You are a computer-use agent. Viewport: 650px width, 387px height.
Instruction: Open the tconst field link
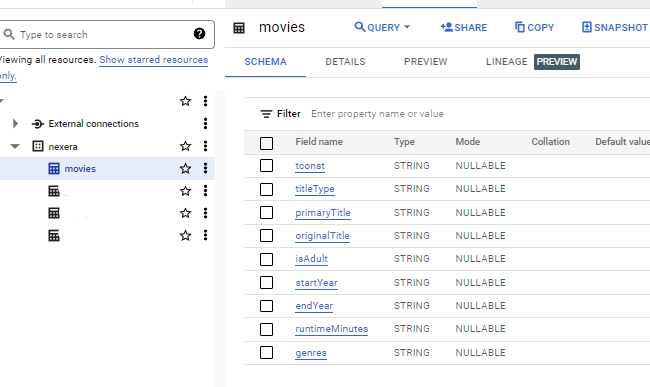tap(310, 166)
